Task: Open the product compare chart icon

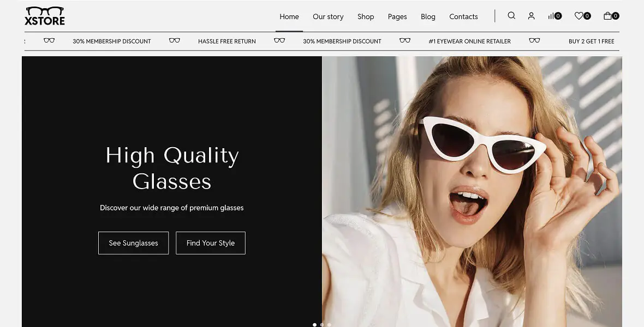Action: 552,16
